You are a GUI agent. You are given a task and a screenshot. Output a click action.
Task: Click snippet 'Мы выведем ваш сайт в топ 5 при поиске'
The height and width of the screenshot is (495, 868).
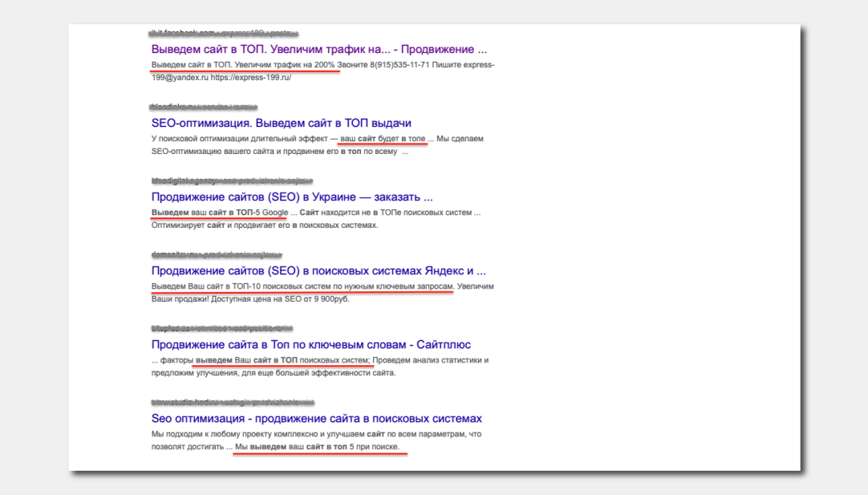[x=317, y=447]
